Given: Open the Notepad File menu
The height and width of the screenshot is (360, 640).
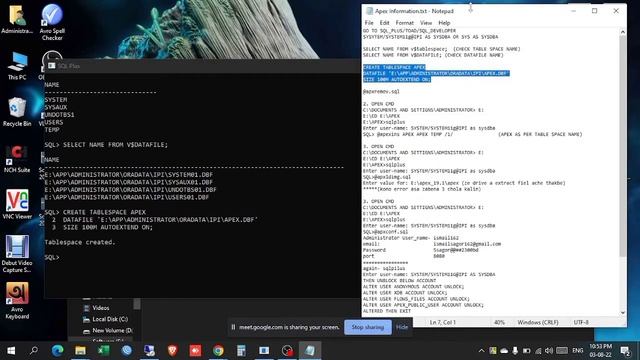Looking at the screenshot, I should click(369, 23).
